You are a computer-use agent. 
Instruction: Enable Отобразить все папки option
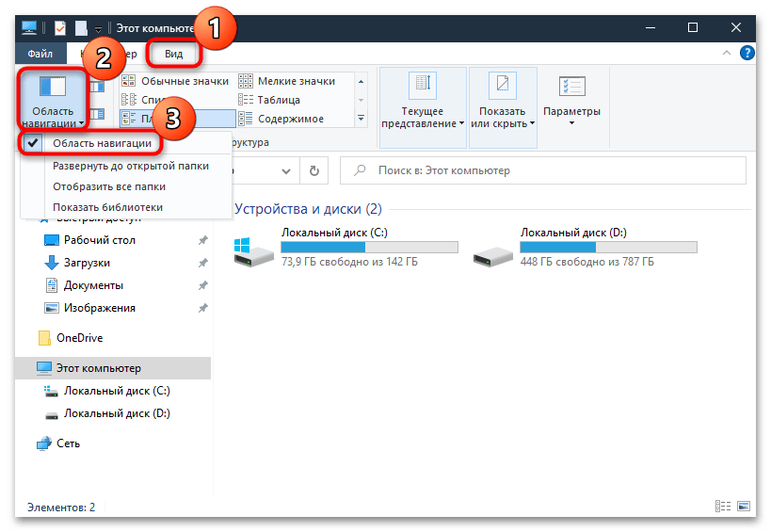click(x=109, y=186)
